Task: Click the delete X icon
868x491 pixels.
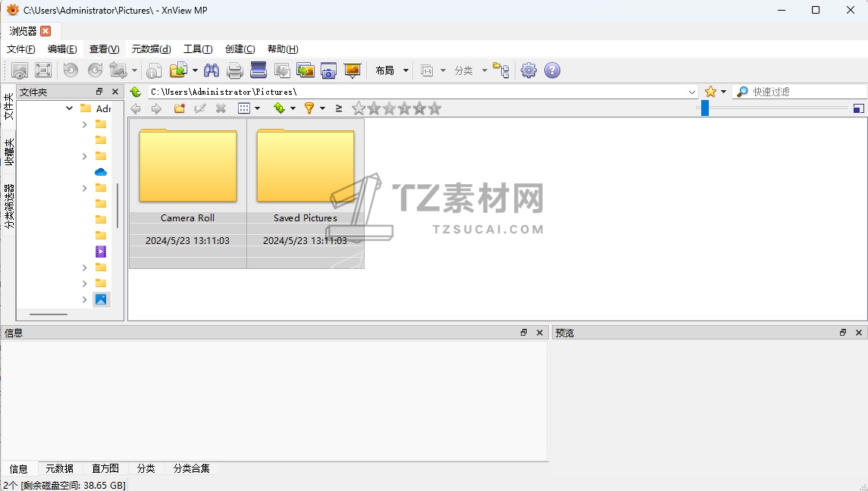Action: tap(221, 108)
